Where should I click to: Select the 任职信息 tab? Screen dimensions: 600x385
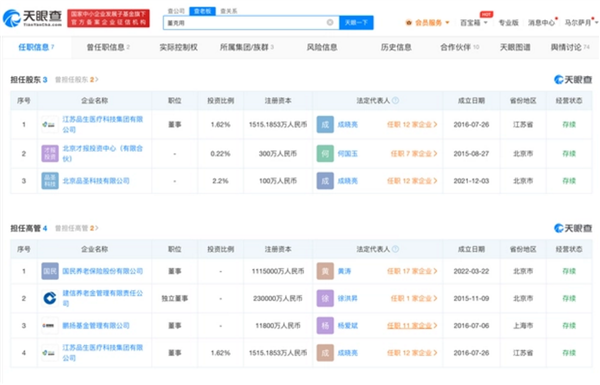pyautogui.click(x=36, y=47)
